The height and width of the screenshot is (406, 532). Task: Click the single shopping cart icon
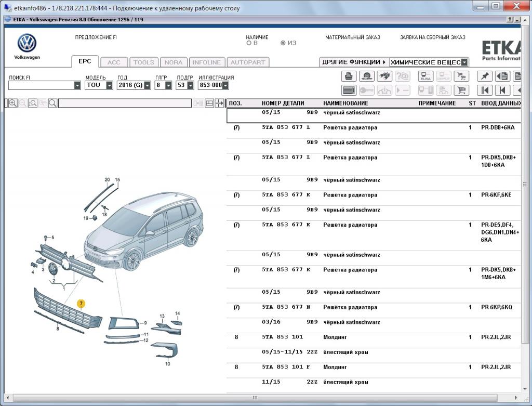461,90
